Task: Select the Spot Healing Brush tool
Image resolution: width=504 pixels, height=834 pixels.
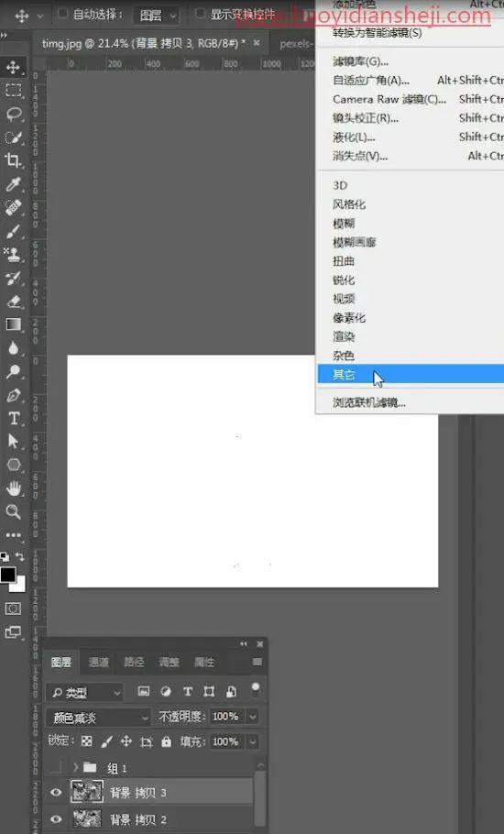Action: pyautogui.click(x=14, y=207)
